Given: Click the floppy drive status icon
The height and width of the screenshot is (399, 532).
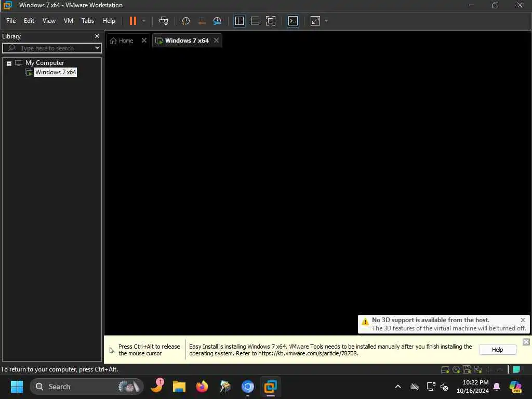Looking at the screenshot, I should tap(467, 369).
